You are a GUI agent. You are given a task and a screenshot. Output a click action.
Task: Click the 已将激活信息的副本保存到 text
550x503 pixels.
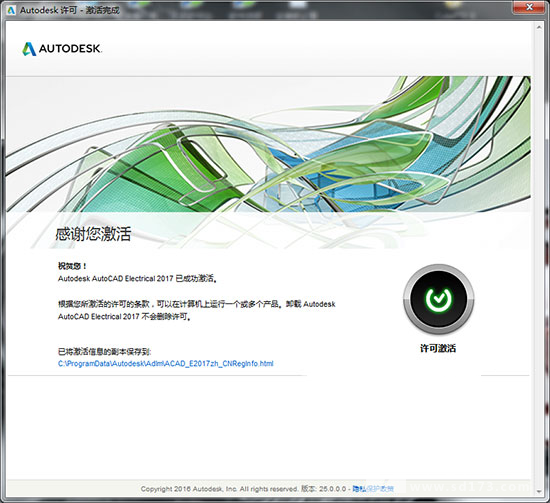105,351
